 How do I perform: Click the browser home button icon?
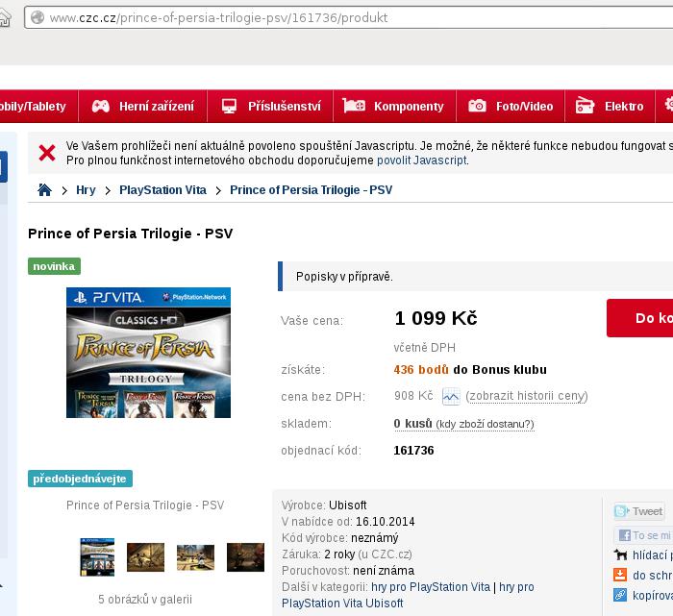click(x=4, y=18)
